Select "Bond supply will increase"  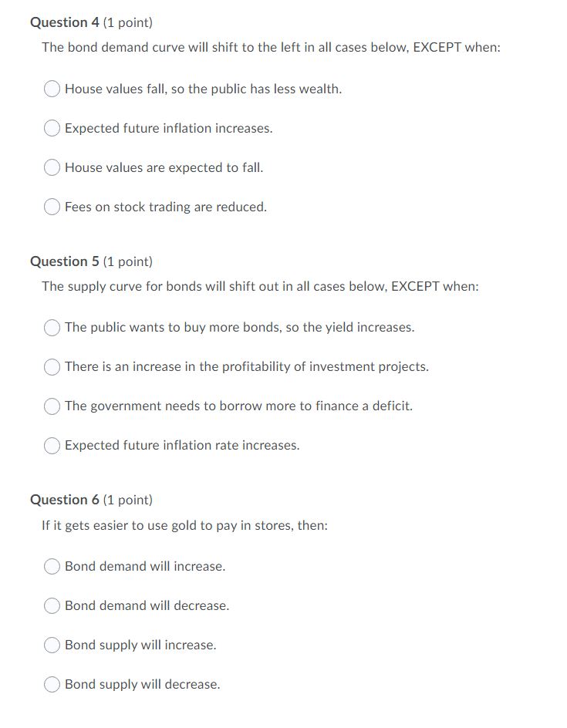point(52,645)
